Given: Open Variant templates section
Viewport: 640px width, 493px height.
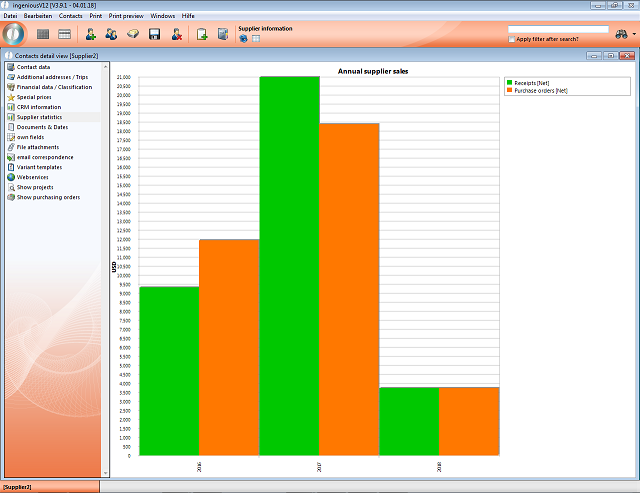Looking at the screenshot, I should pyautogui.click(x=39, y=167).
